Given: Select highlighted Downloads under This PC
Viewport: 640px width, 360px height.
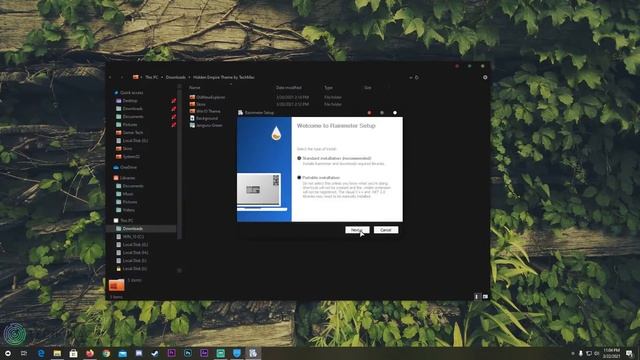Looking at the screenshot, I should point(141,229).
